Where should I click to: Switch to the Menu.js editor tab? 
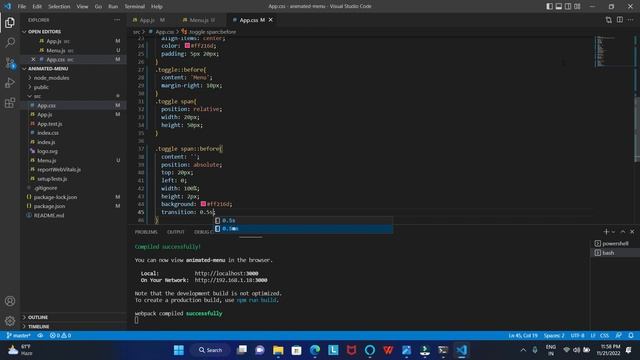200,20
